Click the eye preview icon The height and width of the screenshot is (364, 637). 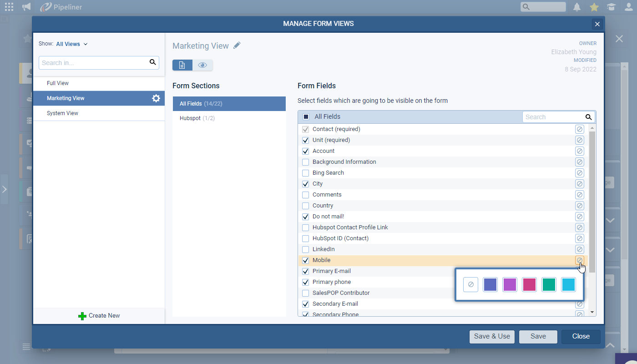click(x=202, y=65)
